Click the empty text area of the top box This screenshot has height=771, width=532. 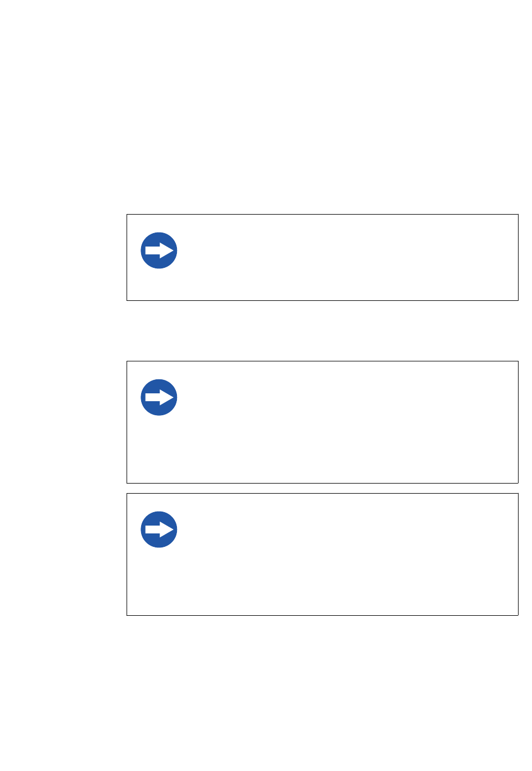pyautogui.click(x=347, y=258)
